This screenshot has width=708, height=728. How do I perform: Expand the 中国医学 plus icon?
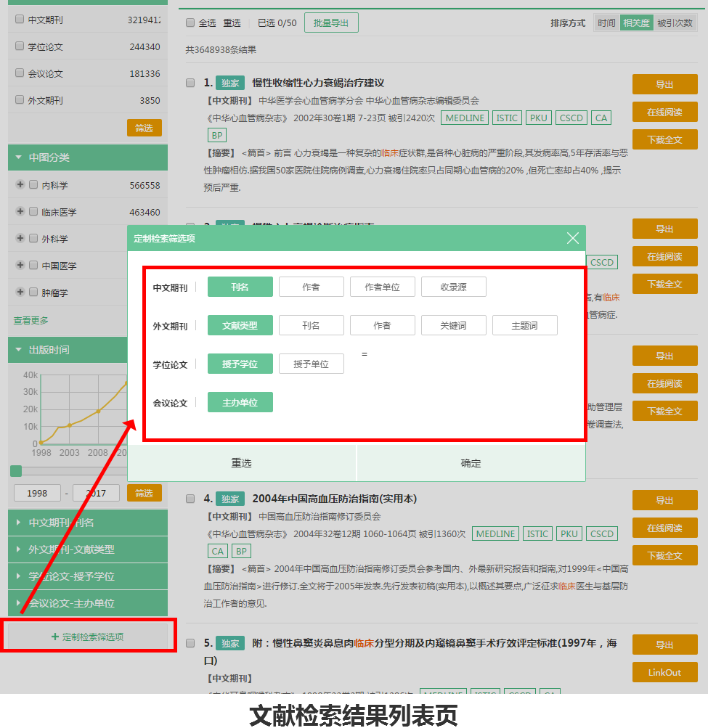point(20,266)
